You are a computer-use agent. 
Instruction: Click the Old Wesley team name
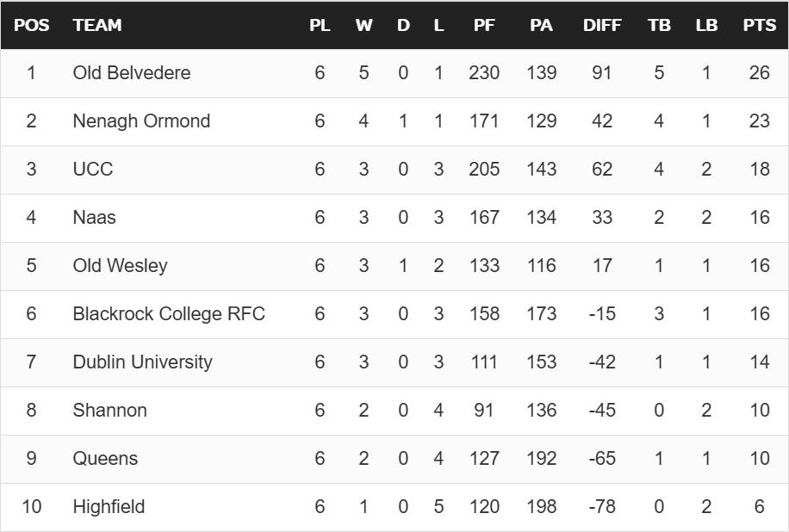(x=120, y=266)
